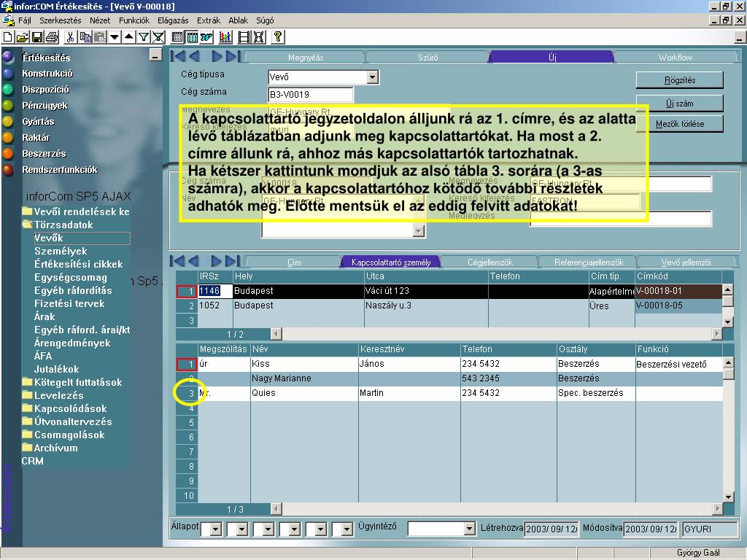Click the Cég száma input field
This screenshot has height=560, width=747.
click(x=311, y=94)
